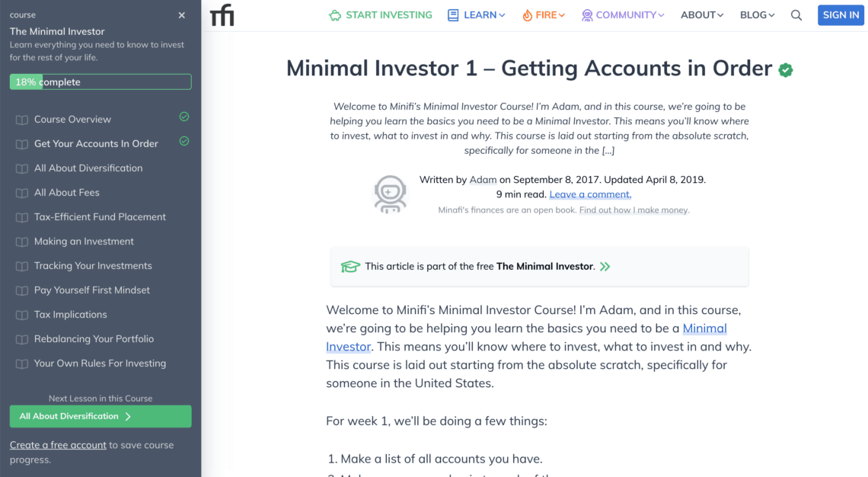Click the piggy bank Start Investing icon
Screen dimensions: 868x477
335,15
